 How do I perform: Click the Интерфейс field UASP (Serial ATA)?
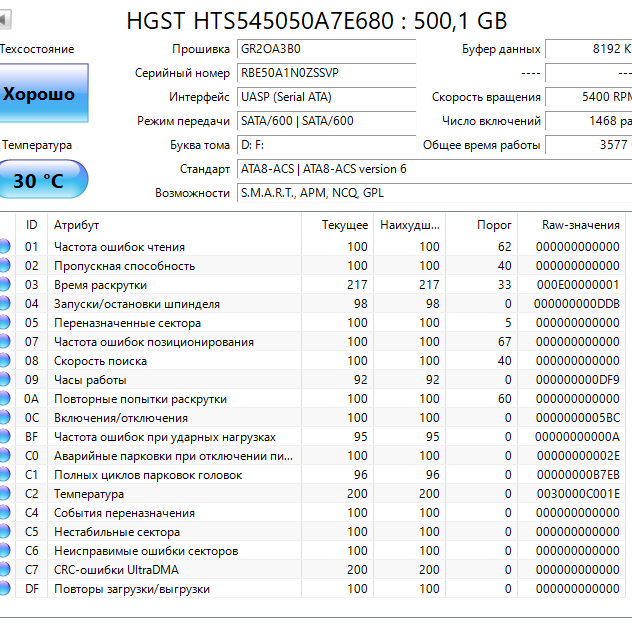pyautogui.click(x=326, y=97)
